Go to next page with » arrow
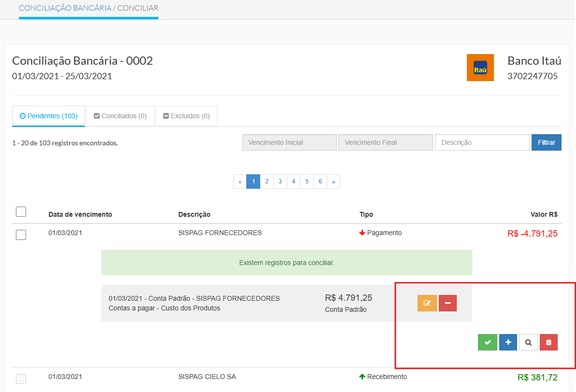 333,182
